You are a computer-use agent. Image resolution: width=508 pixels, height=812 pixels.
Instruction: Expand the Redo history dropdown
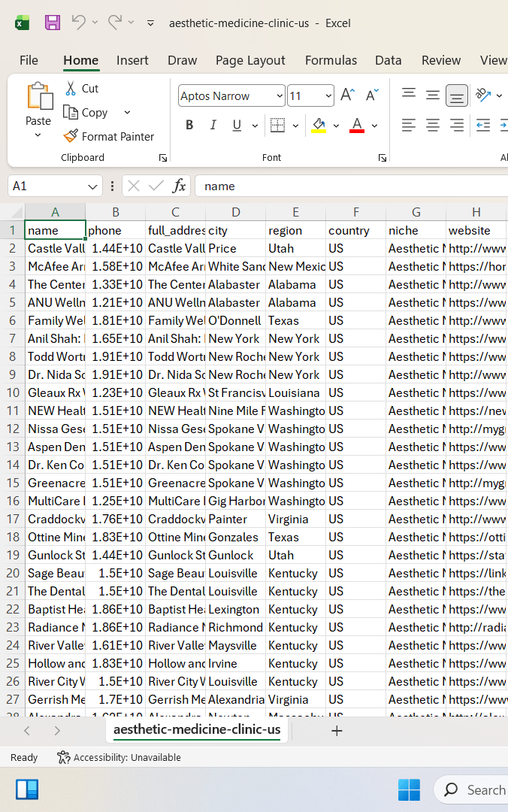click(x=131, y=23)
